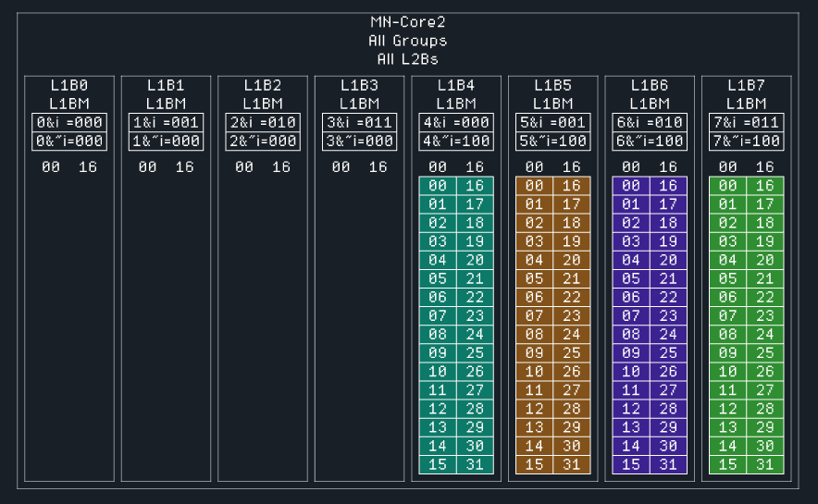
Task: Select the mask cell 4&i =000
Action: [x=456, y=122]
